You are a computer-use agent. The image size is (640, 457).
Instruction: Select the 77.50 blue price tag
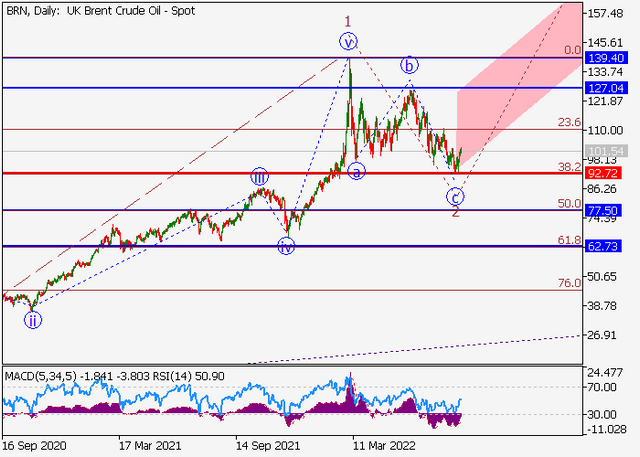coord(603,211)
